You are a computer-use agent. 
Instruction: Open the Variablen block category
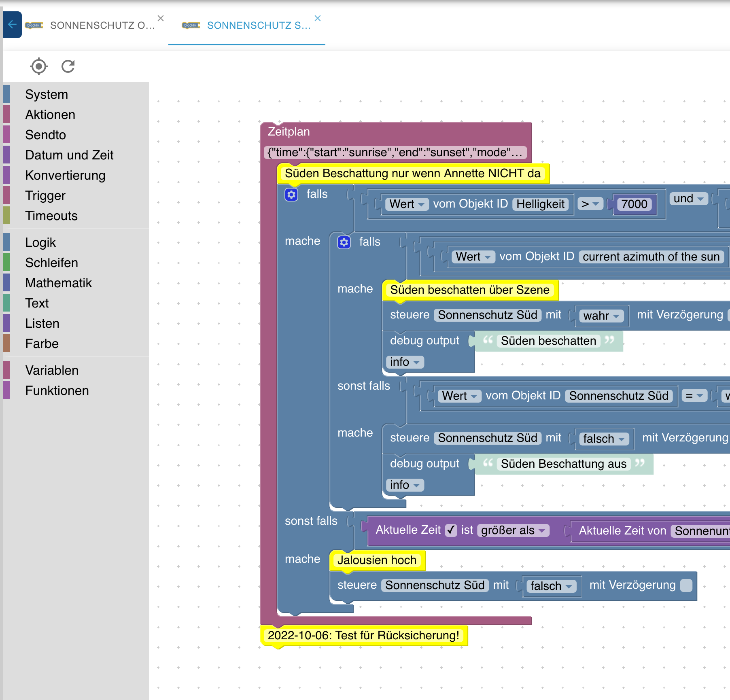pyautogui.click(x=76, y=370)
